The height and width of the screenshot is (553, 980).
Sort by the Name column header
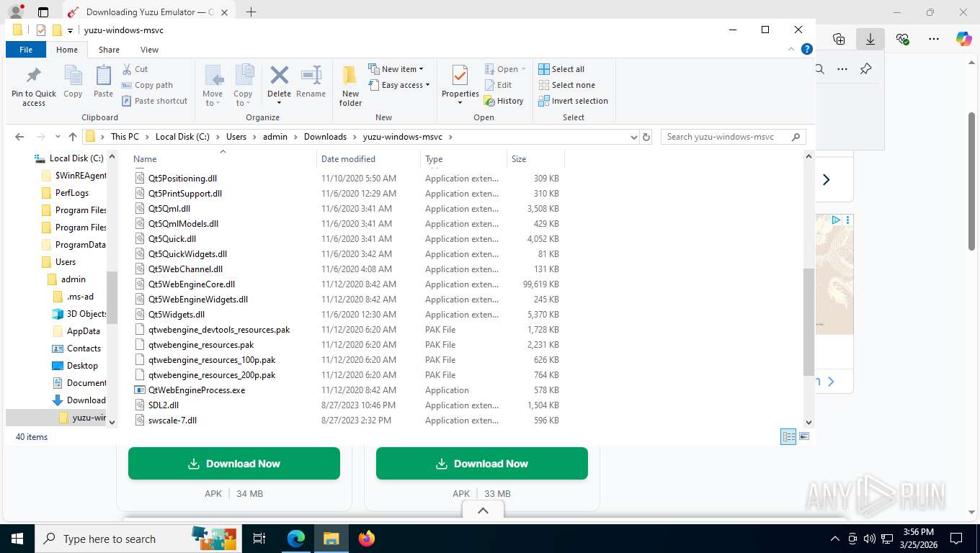tap(145, 159)
